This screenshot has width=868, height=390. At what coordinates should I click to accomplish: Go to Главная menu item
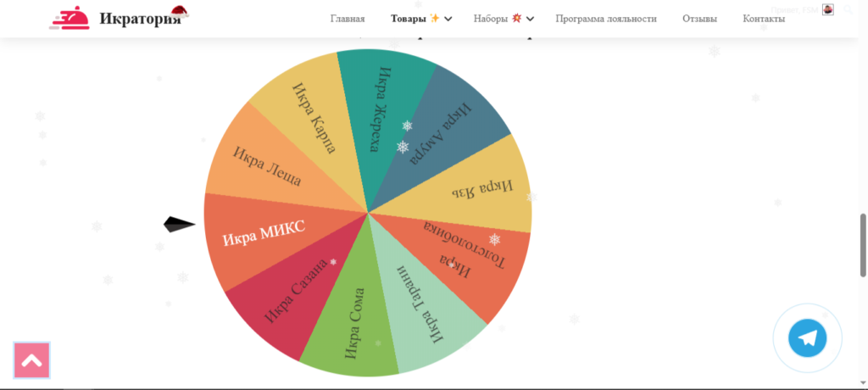(348, 19)
